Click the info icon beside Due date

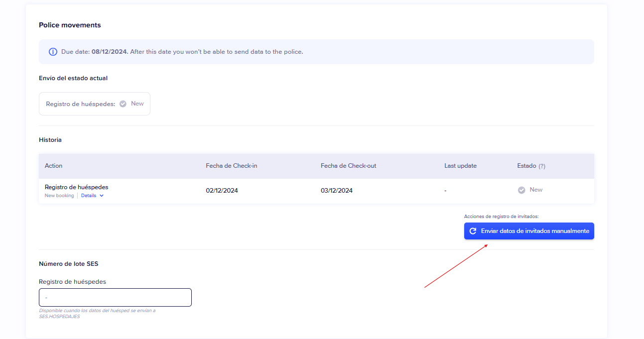53,52
